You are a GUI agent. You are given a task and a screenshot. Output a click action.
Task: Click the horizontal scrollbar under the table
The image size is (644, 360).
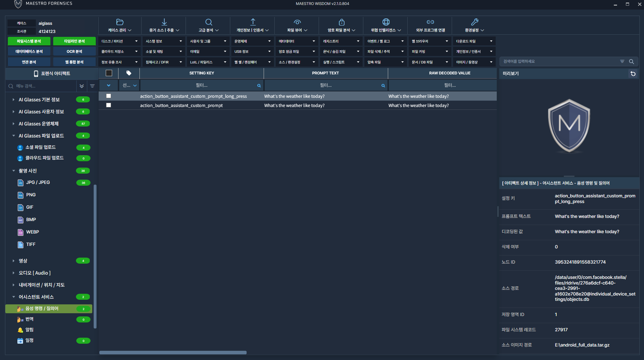pos(173,353)
